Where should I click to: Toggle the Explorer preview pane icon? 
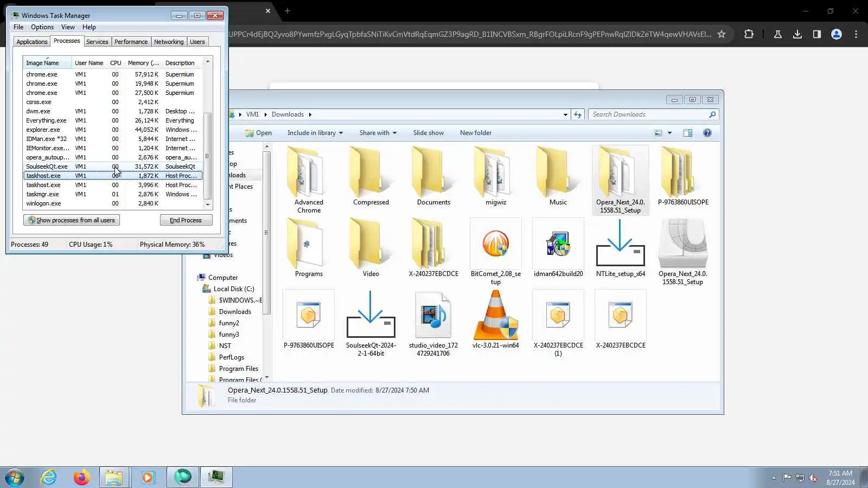pos(687,133)
